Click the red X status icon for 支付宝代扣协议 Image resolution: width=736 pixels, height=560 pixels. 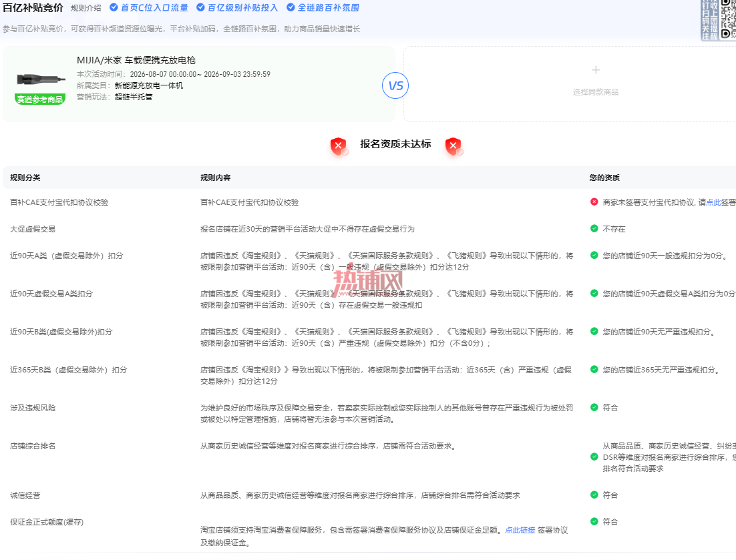click(x=594, y=202)
